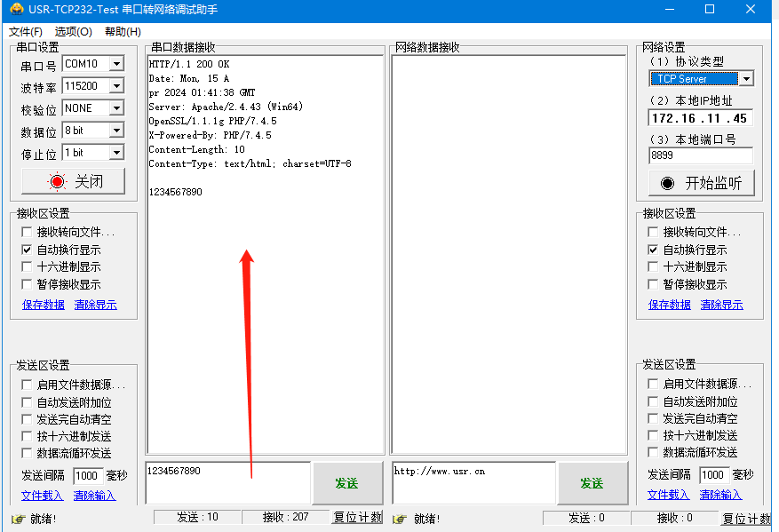Open the 文件(F) menu

click(25, 32)
